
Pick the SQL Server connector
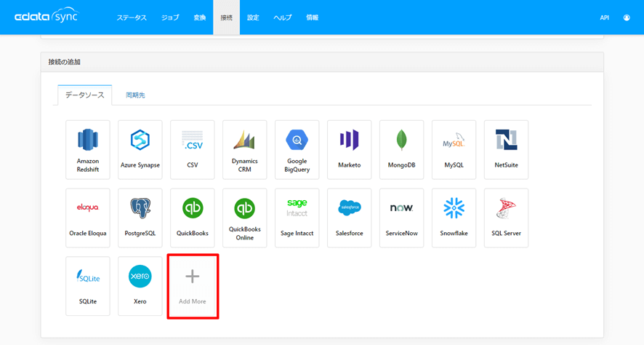coord(506,218)
